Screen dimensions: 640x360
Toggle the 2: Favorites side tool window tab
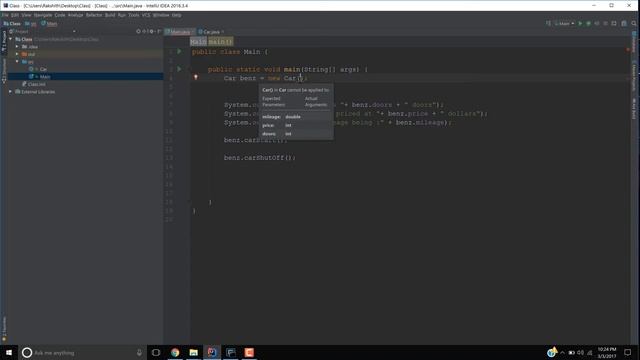pyautogui.click(x=4, y=329)
